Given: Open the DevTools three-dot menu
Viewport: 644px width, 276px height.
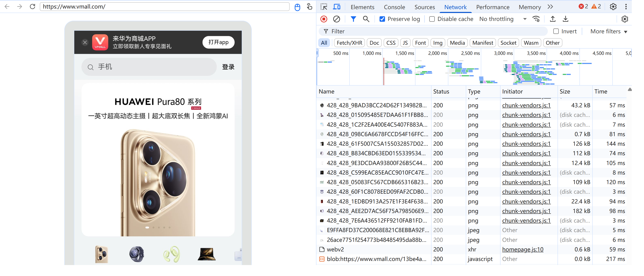Looking at the screenshot, I should point(626,7).
